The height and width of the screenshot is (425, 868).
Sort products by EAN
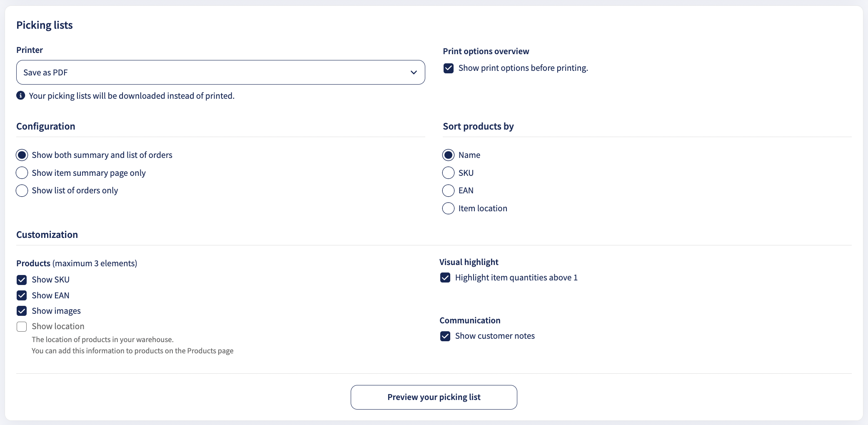[448, 191]
